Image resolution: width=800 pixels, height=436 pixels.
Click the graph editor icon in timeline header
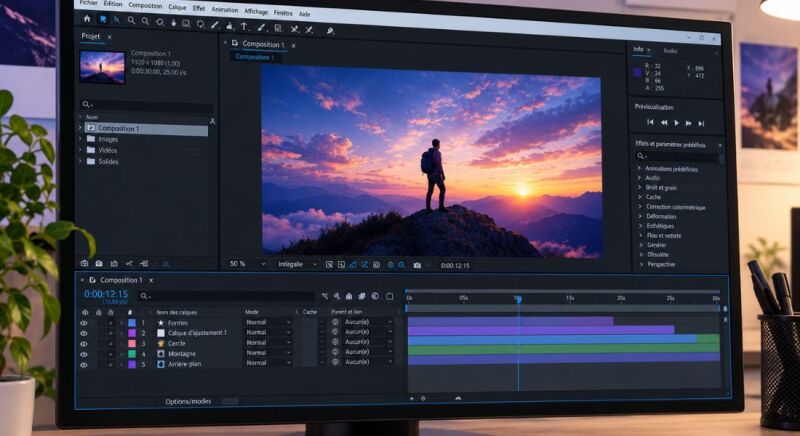[x=389, y=296]
